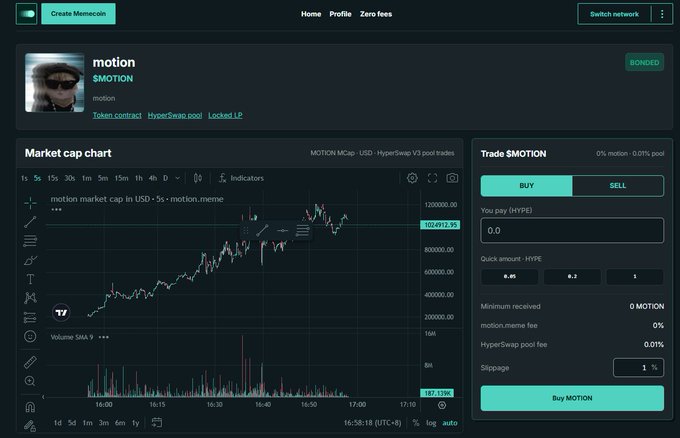Click the motion token avatar image

(55, 82)
